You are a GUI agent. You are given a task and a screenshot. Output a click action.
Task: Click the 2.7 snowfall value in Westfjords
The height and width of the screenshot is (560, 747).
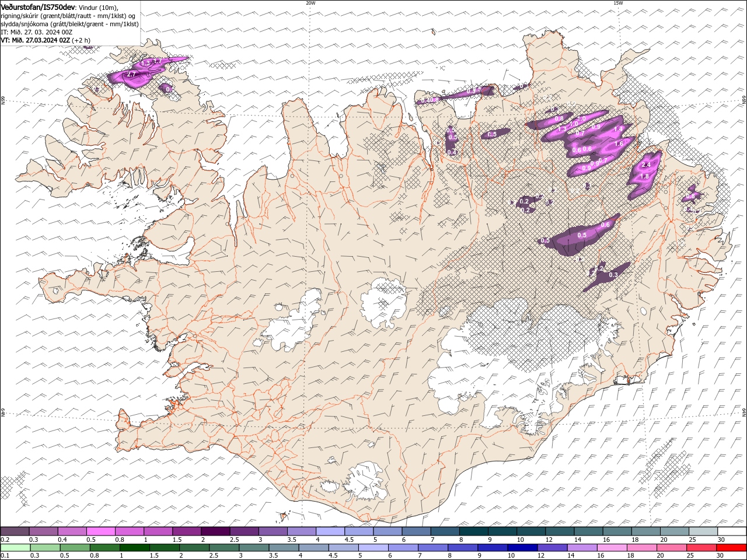coord(131,75)
